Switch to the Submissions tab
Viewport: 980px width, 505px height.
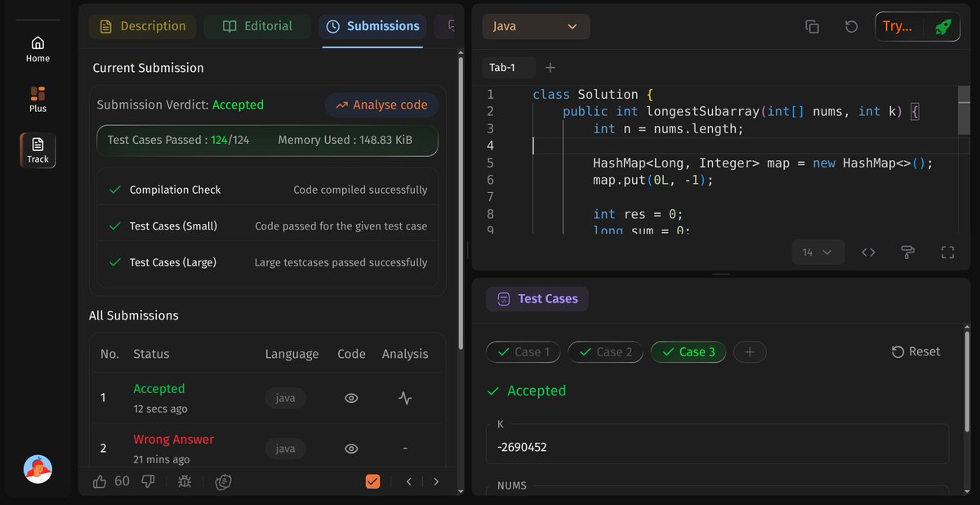[x=372, y=26]
